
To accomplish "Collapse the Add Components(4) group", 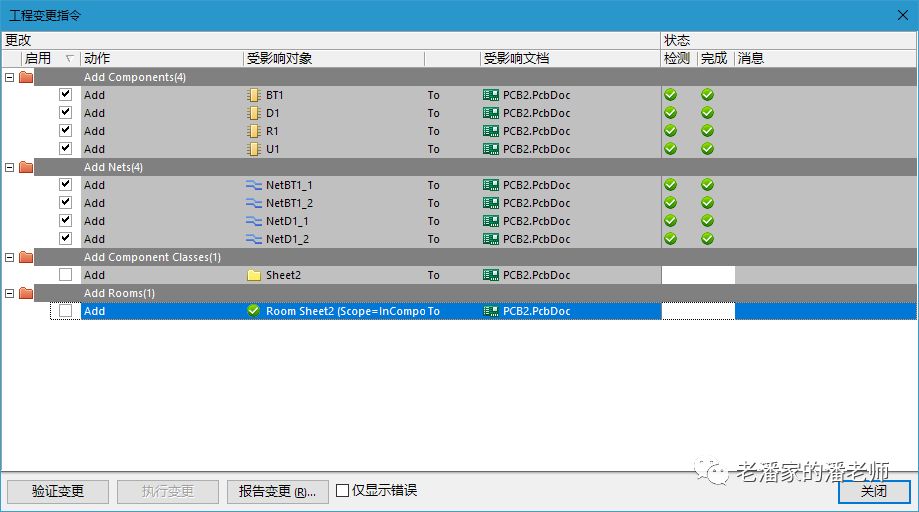I will pos(10,77).
